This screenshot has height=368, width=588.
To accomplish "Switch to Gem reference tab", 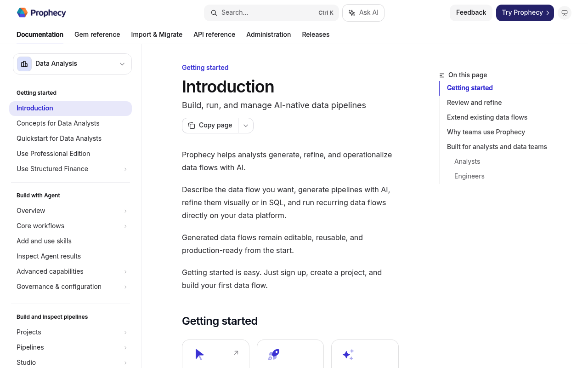I will click(x=97, y=34).
